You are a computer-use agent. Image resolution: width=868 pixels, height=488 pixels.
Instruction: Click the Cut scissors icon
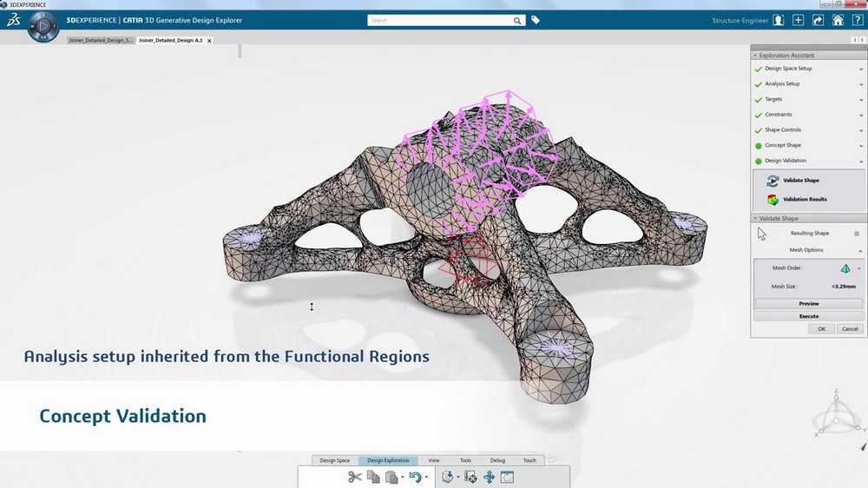[x=355, y=477]
